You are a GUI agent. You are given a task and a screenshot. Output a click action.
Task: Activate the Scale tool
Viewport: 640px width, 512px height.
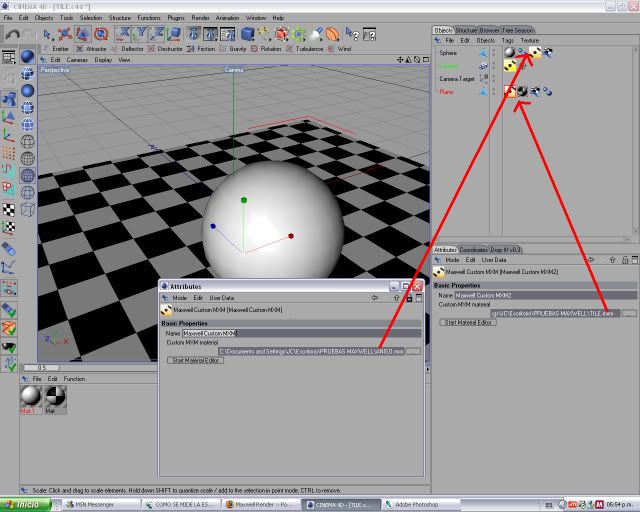pyautogui.click(x=83, y=34)
